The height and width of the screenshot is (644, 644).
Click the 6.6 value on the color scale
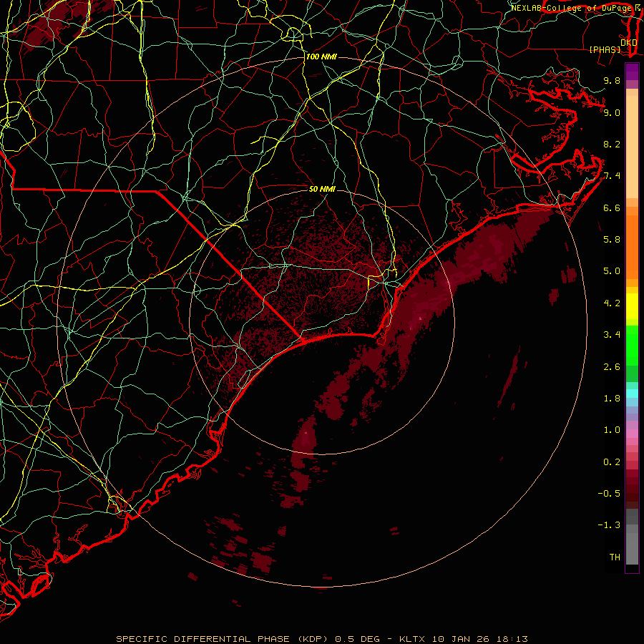pos(612,208)
